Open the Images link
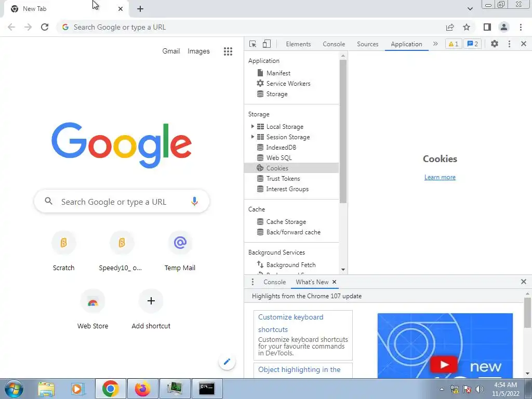Viewport: 532px width, 399px height. pyautogui.click(x=198, y=51)
